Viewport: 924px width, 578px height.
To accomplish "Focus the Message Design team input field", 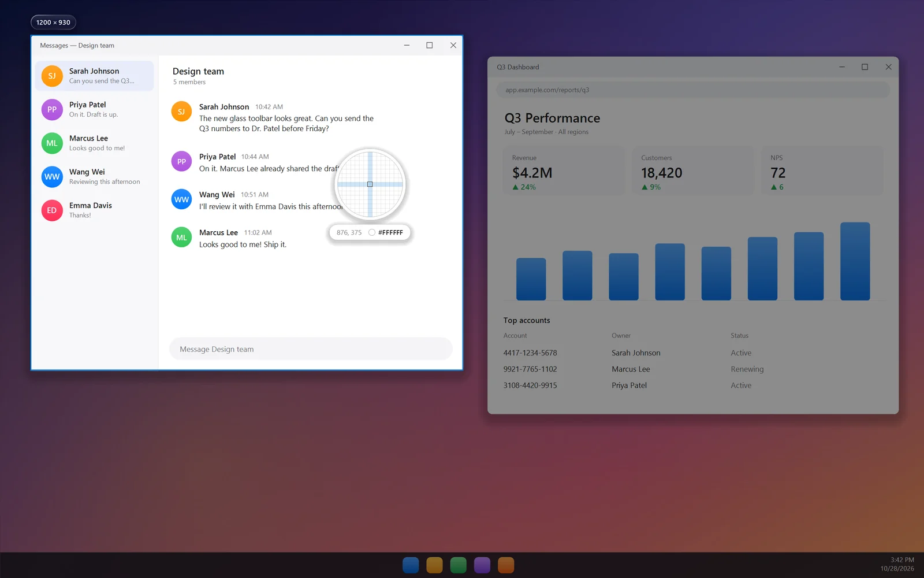I will tap(311, 349).
